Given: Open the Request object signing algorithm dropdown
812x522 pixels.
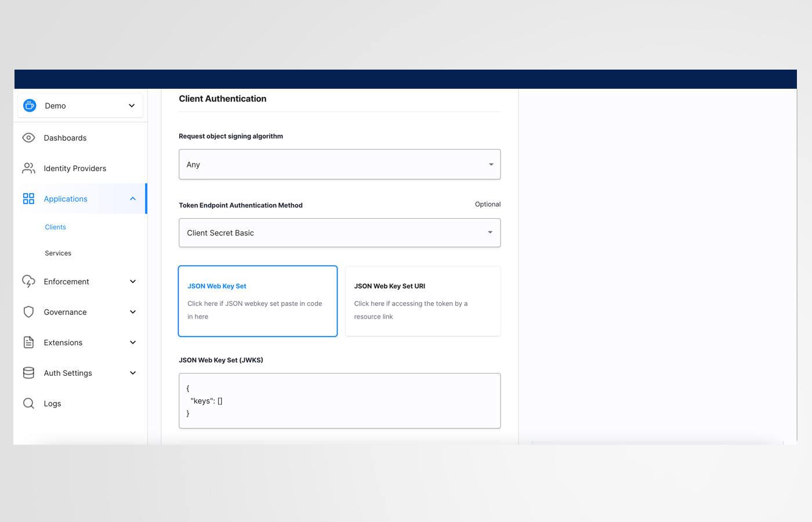Looking at the screenshot, I should click(339, 164).
